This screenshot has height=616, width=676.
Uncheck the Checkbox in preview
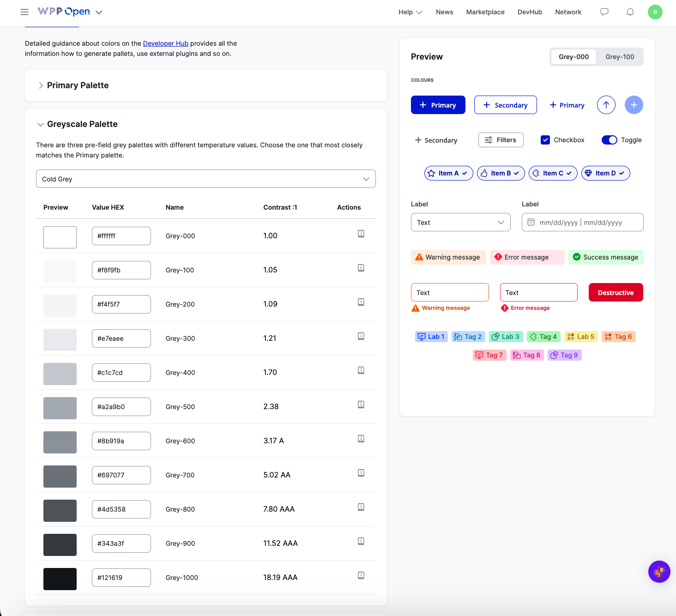545,140
